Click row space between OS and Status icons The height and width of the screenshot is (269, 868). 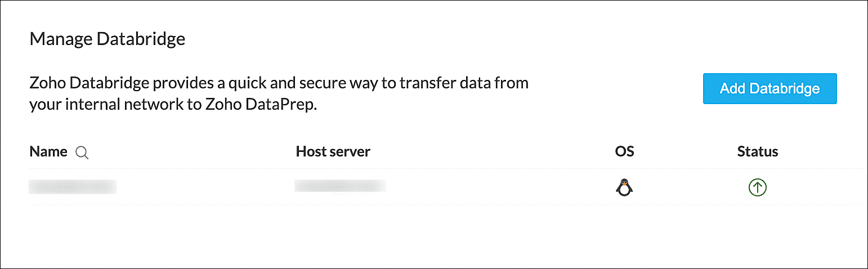(x=691, y=187)
